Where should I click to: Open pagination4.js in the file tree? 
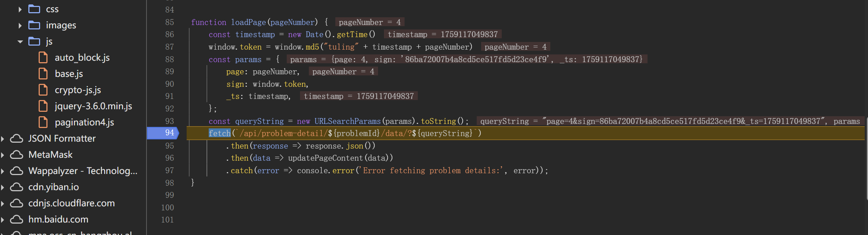pos(84,122)
